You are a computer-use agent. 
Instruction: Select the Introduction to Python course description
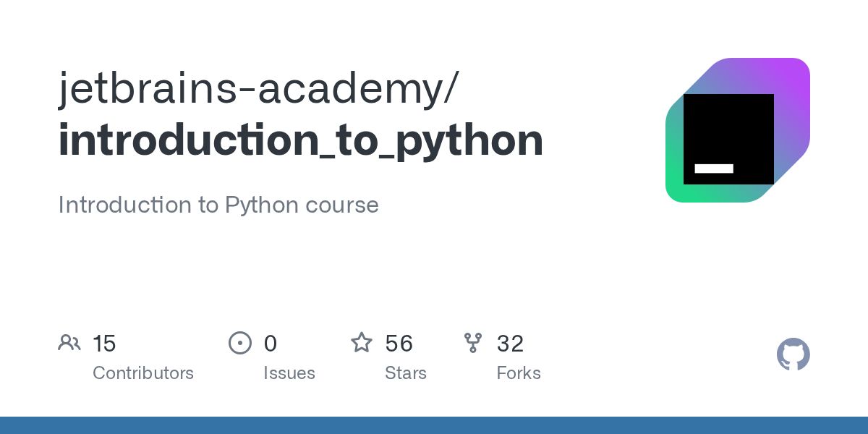click(218, 205)
